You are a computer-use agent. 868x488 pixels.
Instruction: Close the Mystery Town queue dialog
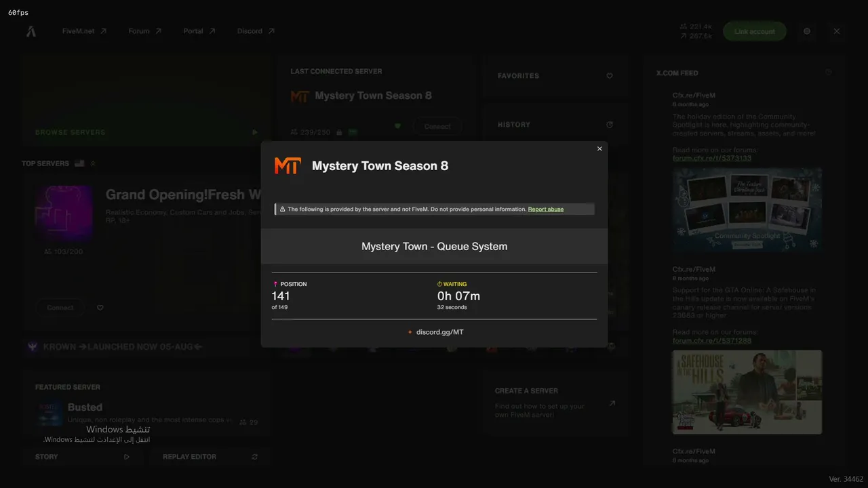tap(599, 148)
